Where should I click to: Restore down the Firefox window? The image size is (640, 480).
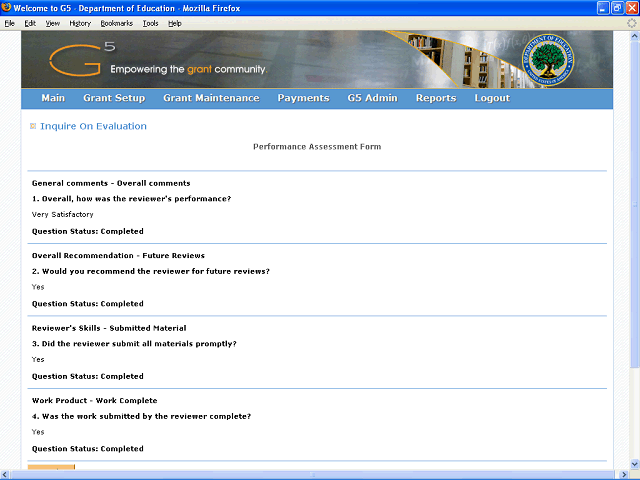618,8
